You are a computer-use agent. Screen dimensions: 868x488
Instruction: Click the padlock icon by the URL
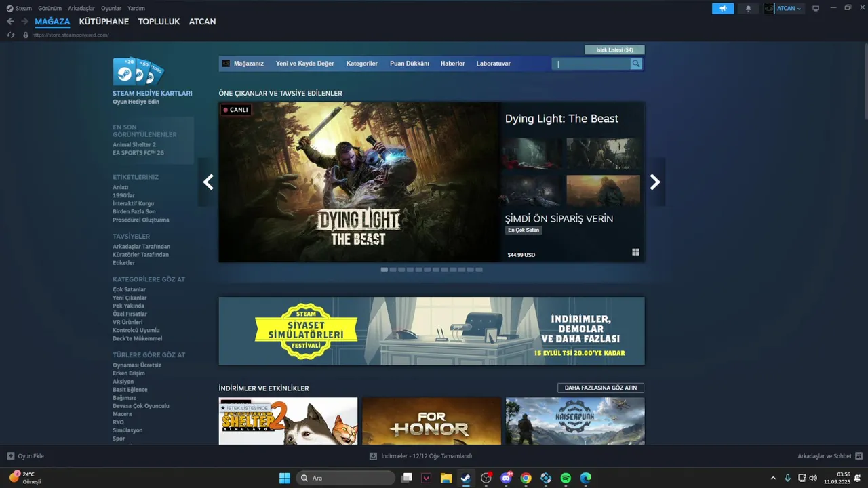(26, 35)
